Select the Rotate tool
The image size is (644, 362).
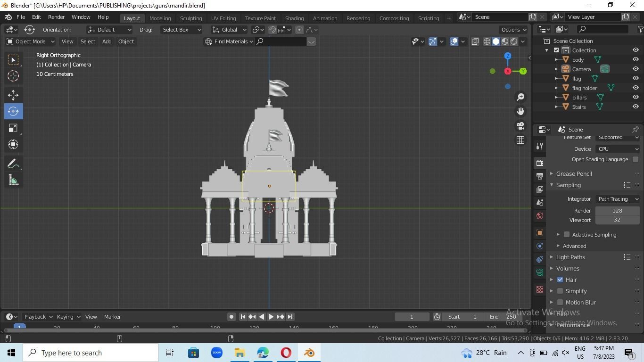point(13,111)
